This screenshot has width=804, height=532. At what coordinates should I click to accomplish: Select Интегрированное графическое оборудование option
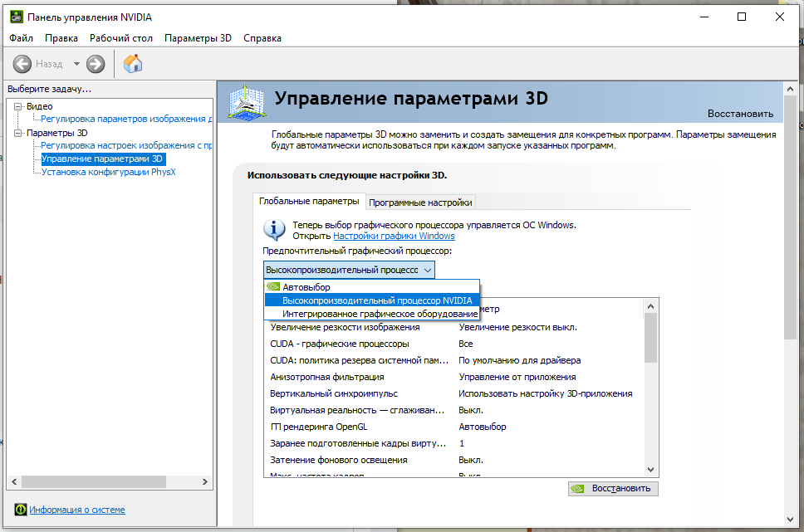pos(380,314)
